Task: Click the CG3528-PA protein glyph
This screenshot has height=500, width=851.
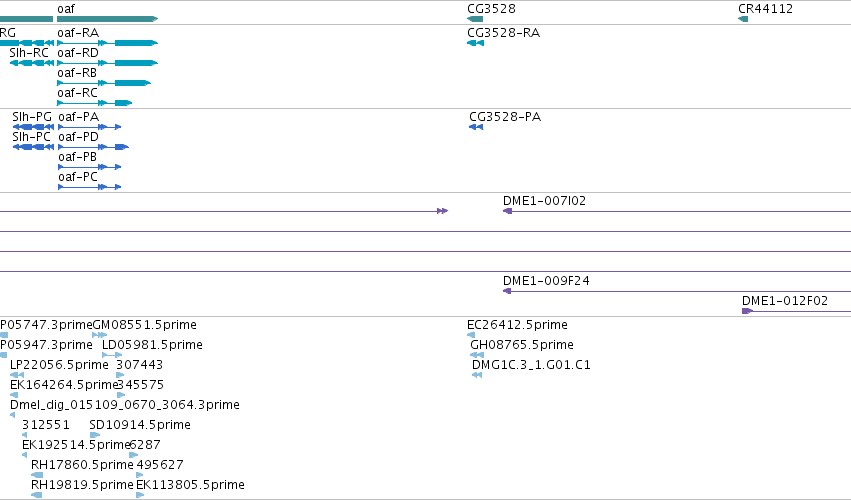Action: (x=476, y=127)
